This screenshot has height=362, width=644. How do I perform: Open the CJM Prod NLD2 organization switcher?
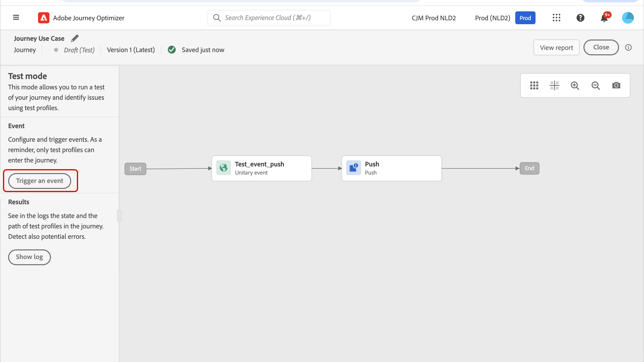coord(433,18)
